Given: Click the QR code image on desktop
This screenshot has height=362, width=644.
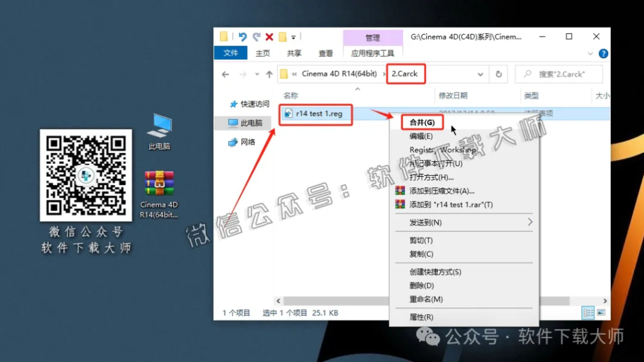Looking at the screenshot, I should pos(86,175).
